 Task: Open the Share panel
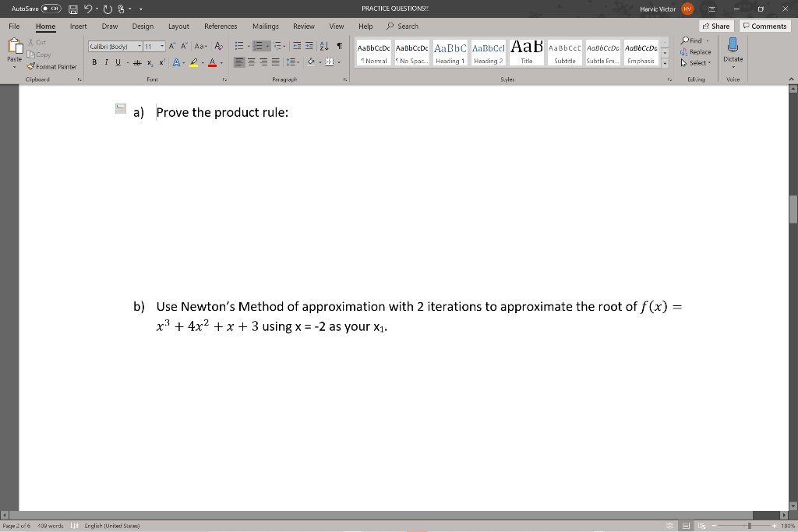[x=715, y=26]
